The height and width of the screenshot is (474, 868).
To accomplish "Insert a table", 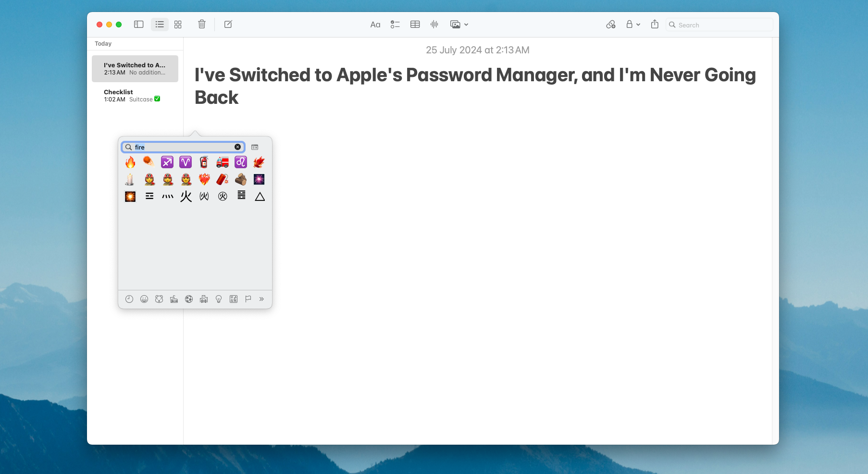I will pyautogui.click(x=415, y=25).
